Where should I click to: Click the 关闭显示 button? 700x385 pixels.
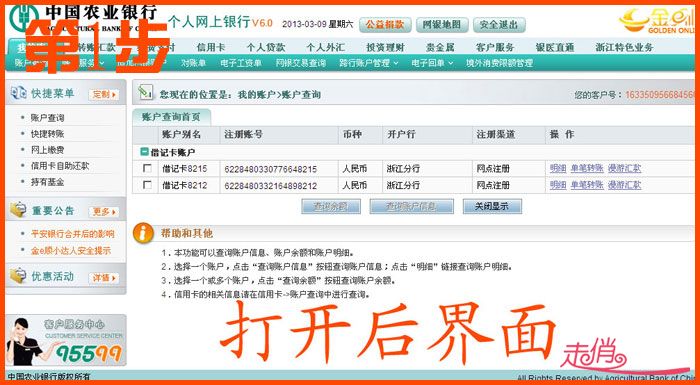tap(492, 206)
